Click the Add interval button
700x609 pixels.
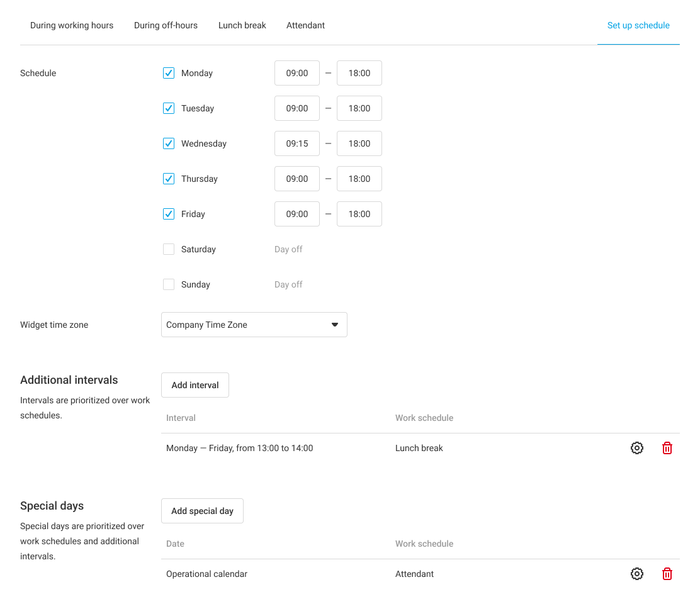pyautogui.click(x=195, y=385)
